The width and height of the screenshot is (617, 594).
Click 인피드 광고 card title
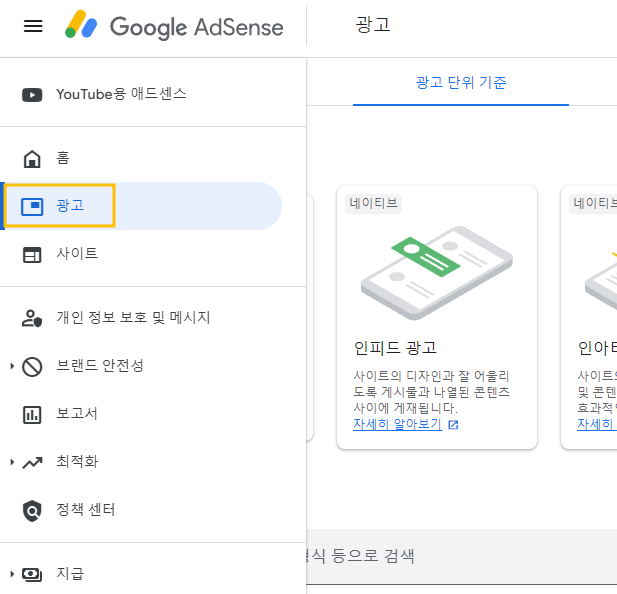tap(395, 348)
